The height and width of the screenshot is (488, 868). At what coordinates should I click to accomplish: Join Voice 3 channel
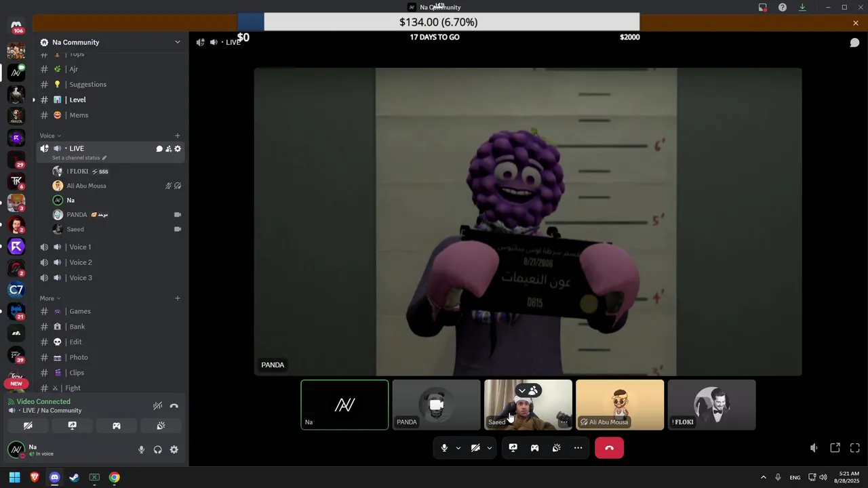click(111, 278)
